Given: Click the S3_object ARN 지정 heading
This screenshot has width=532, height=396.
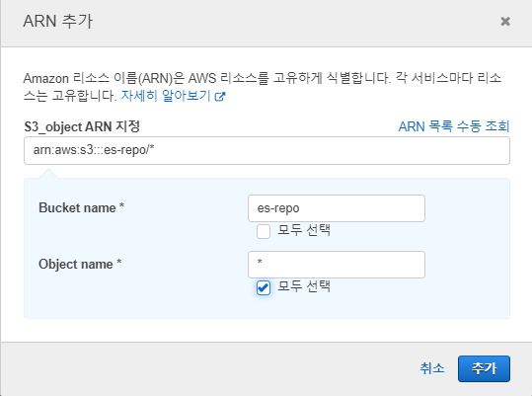Looking at the screenshot, I should pyautogui.click(x=82, y=126).
